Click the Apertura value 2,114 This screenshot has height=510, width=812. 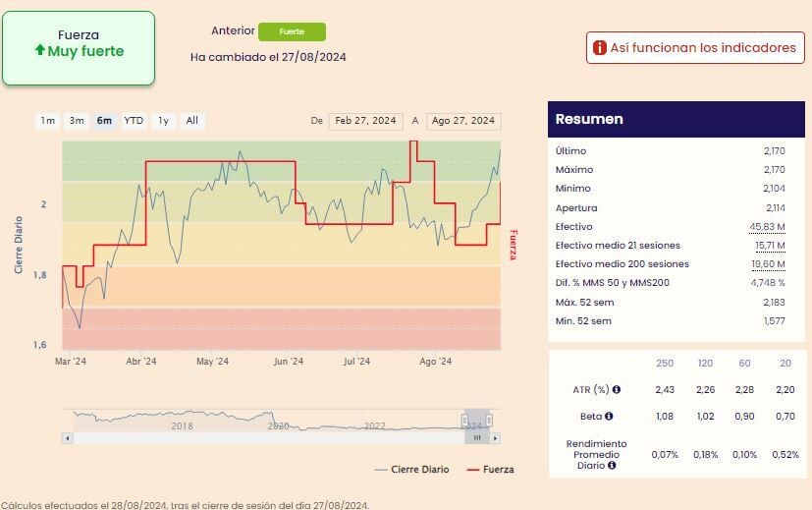pos(776,208)
